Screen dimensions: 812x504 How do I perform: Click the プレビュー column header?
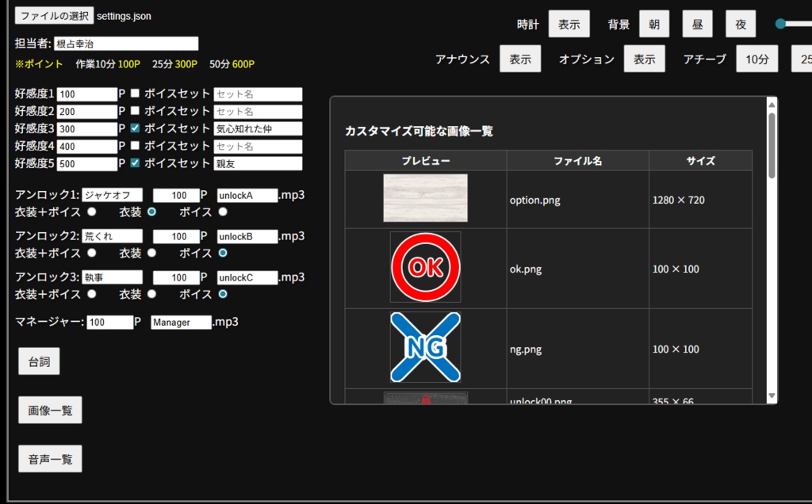[426, 161]
